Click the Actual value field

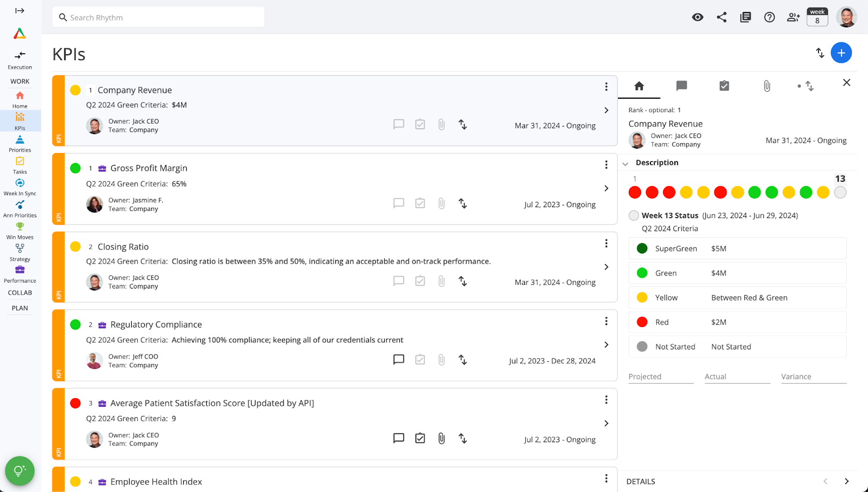(x=737, y=376)
